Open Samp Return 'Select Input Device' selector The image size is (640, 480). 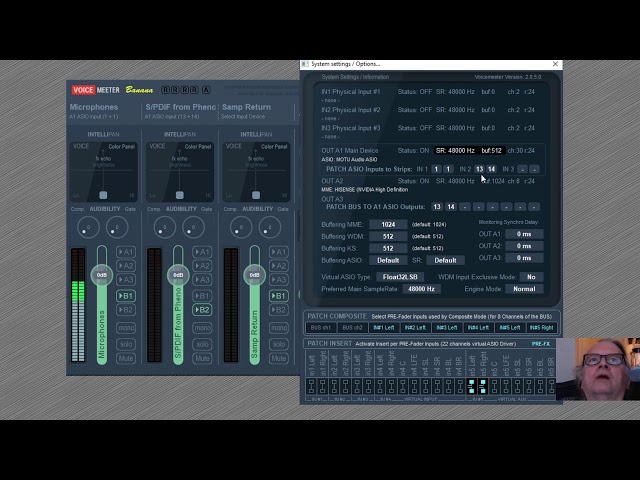(x=243, y=117)
